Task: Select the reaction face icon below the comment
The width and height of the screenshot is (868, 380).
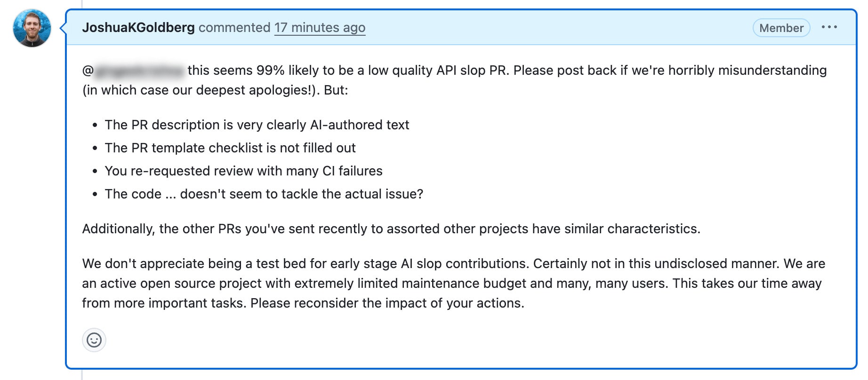Action: click(94, 340)
